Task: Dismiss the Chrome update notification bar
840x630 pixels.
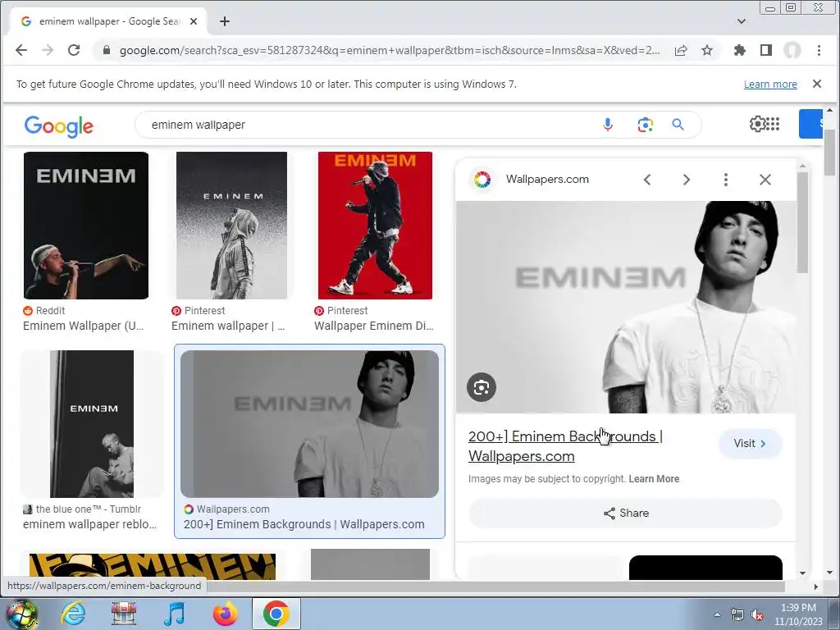Action: pos(817,84)
